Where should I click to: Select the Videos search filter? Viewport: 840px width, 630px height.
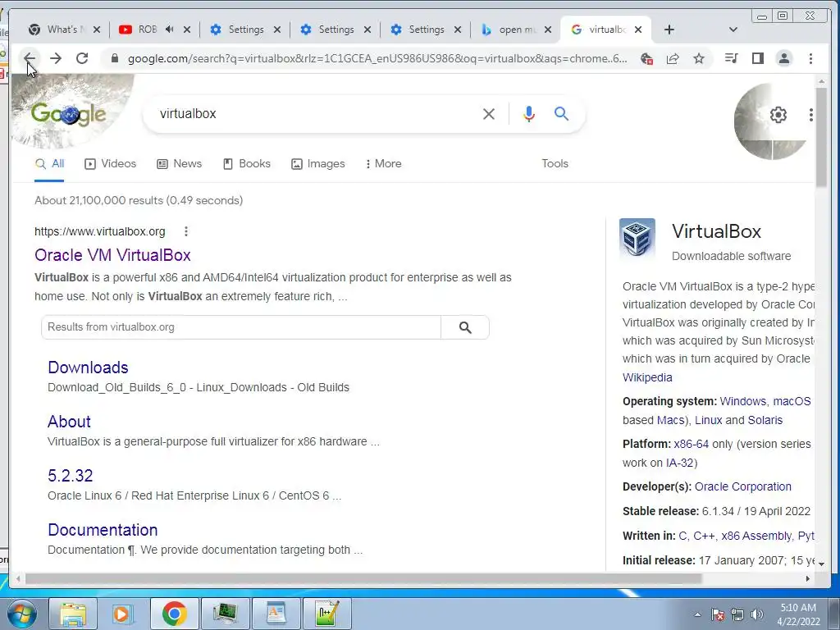pyautogui.click(x=111, y=164)
